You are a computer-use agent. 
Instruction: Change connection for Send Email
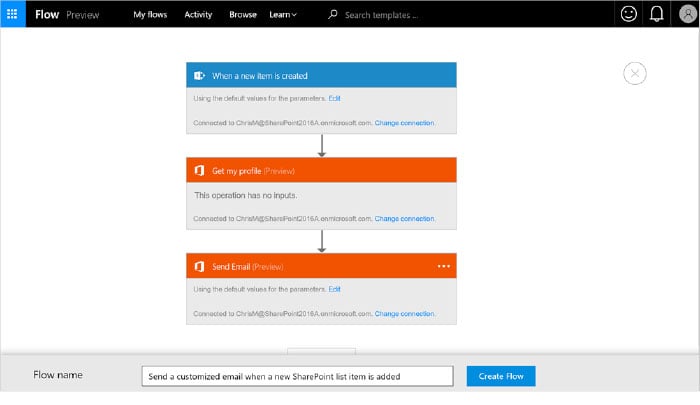(404, 313)
